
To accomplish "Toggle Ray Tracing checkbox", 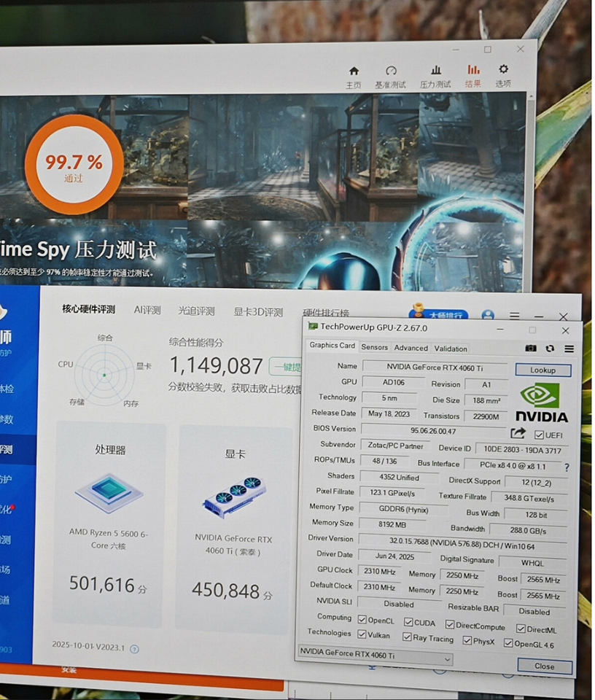I will pyautogui.click(x=407, y=637).
